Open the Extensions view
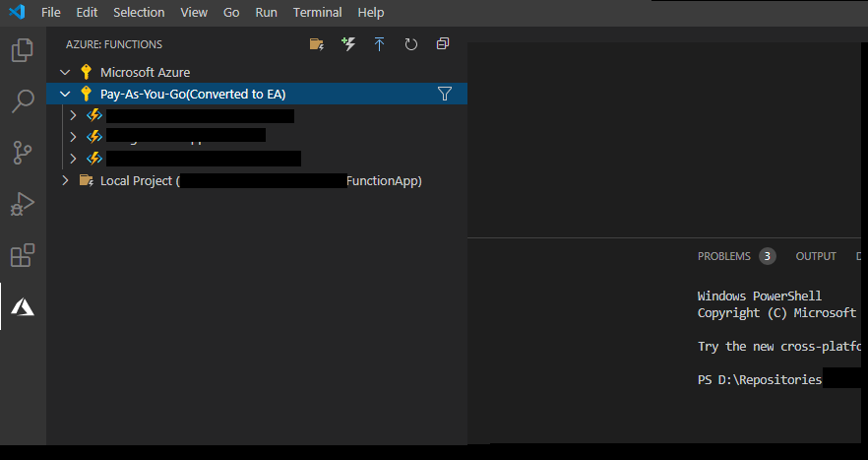 coord(23,255)
